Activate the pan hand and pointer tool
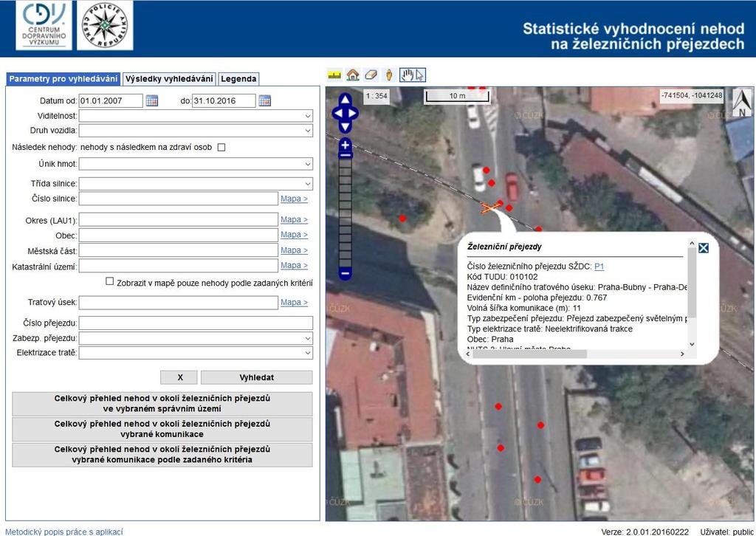This screenshot has width=756, height=536. [413, 75]
